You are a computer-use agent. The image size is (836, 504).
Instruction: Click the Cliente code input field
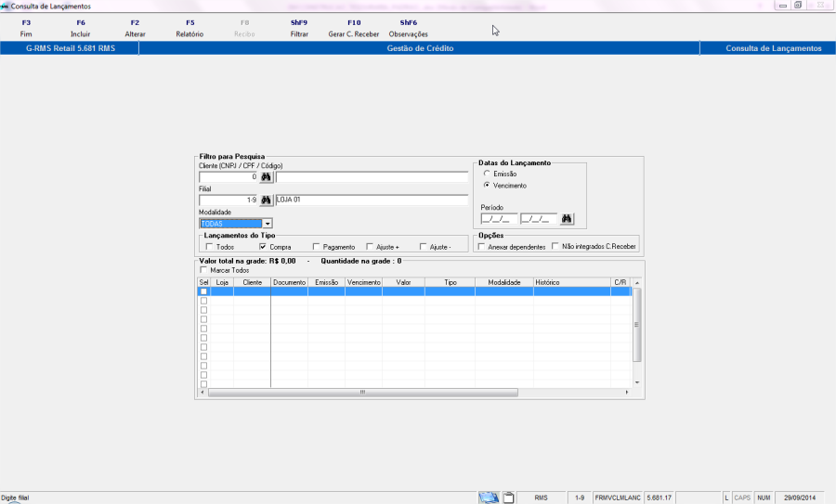[x=229, y=177]
